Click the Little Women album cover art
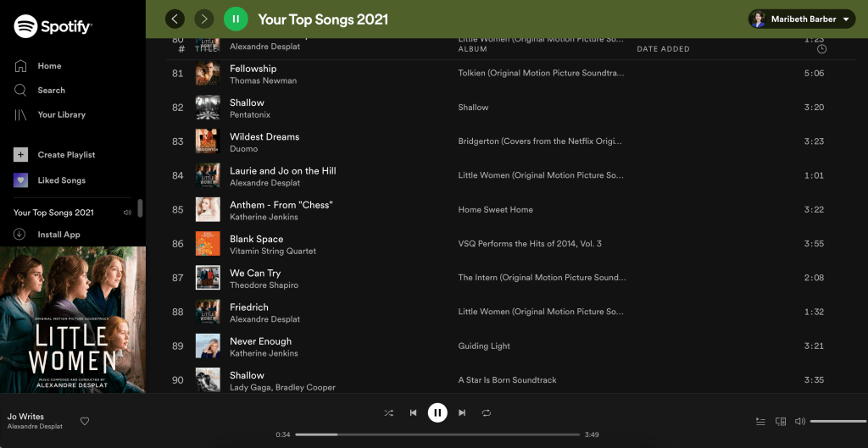This screenshot has width=868, height=448. pos(73,319)
